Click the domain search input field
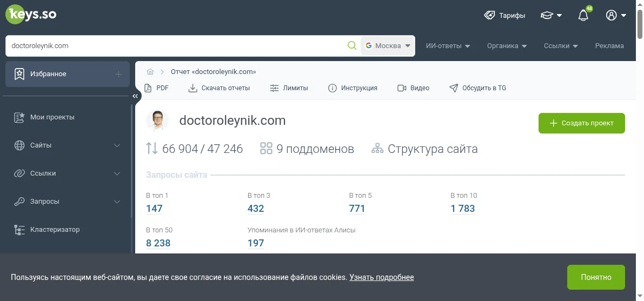This screenshot has height=301, width=644. 176,45
